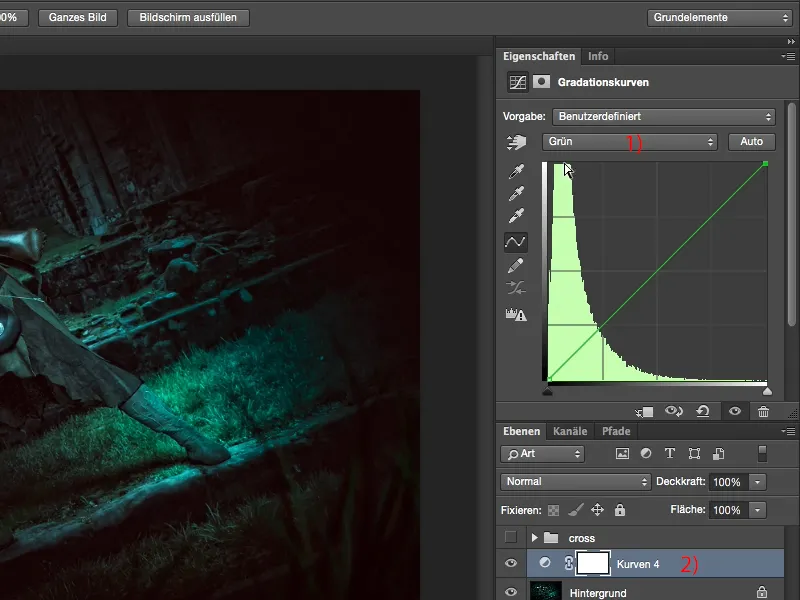Viewport: 800px width, 600px height.
Task: Open the Vorgabe preset dropdown
Action: point(664,116)
